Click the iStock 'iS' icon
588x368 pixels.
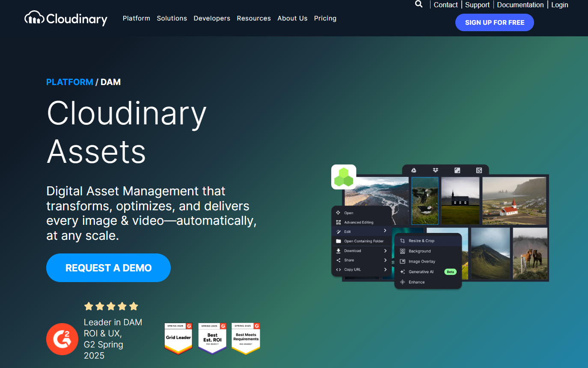479,170
